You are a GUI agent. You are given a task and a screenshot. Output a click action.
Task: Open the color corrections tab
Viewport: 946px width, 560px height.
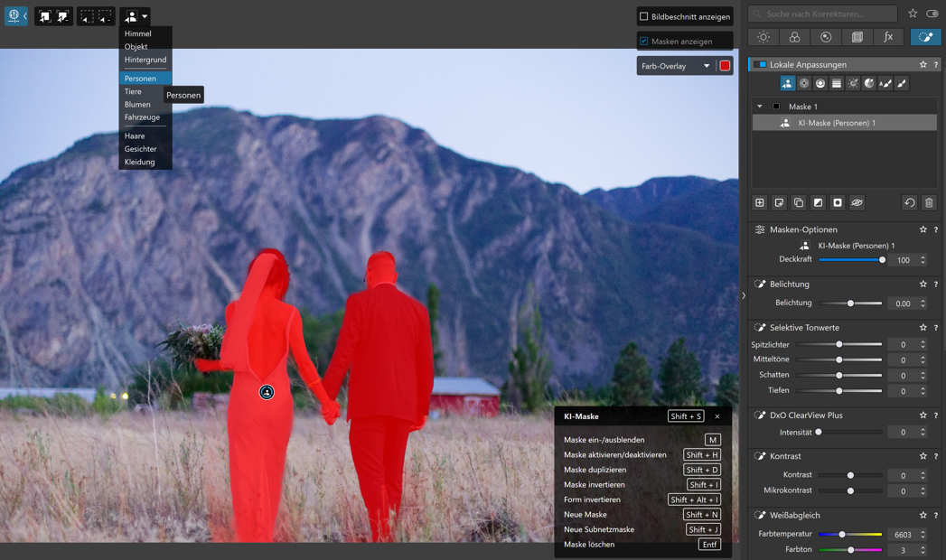tap(794, 37)
